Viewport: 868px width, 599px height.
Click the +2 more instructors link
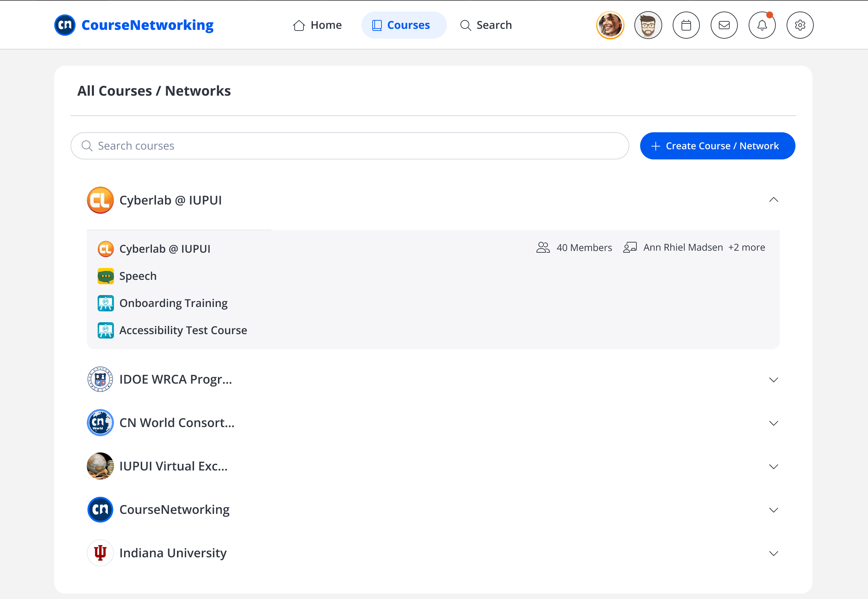point(747,247)
